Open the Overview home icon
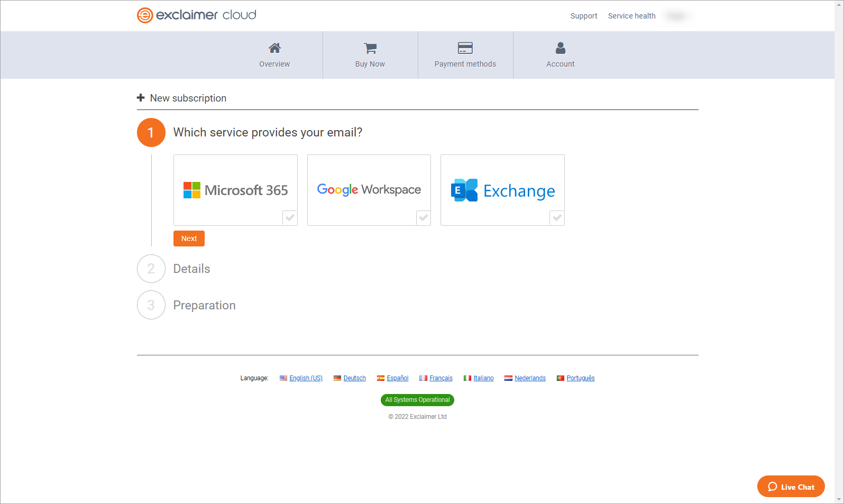Image resolution: width=844 pixels, height=504 pixels. pyautogui.click(x=274, y=48)
